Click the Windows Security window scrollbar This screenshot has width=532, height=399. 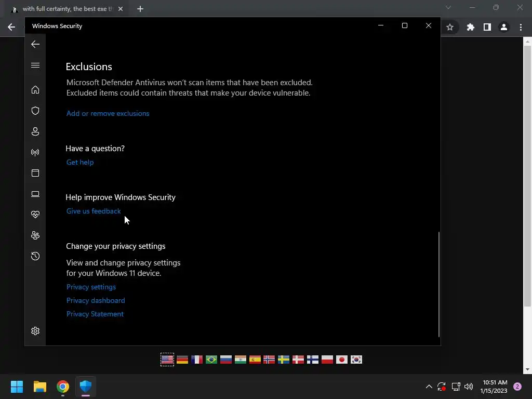coord(439,284)
